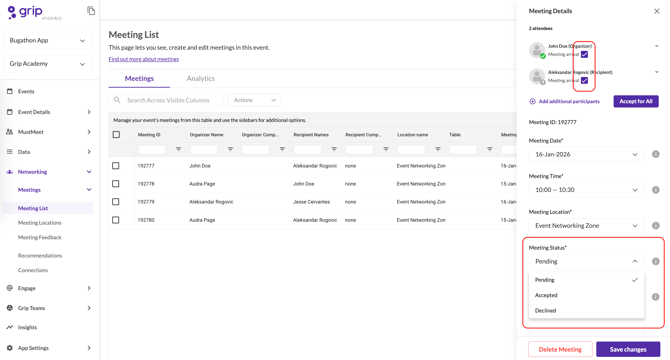Click John Doe's avatar in Meeting Details

[x=537, y=50]
